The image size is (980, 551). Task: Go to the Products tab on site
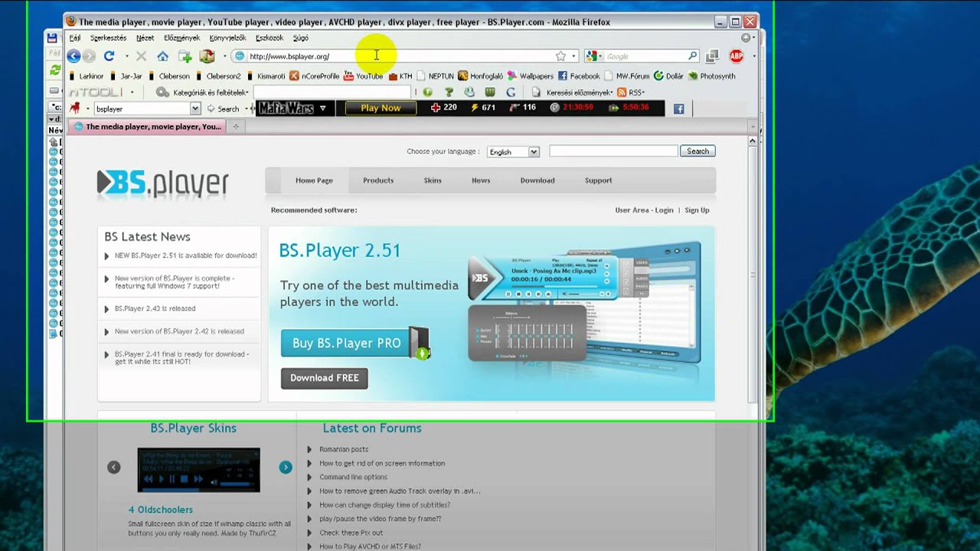pyautogui.click(x=378, y=181)
